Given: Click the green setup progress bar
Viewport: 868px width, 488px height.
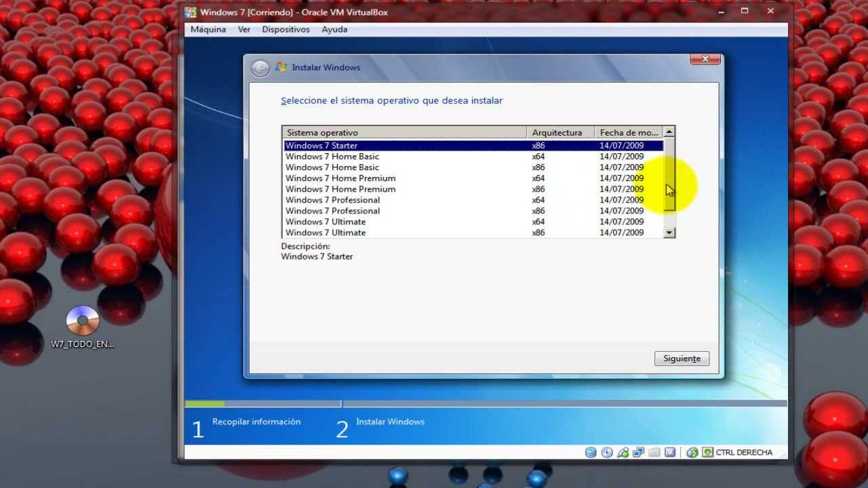Looking at the screenshot, I should [205, 404].
